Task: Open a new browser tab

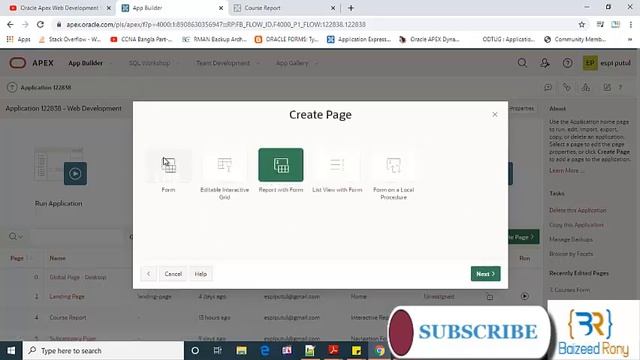Action: (x=351, y=8)
